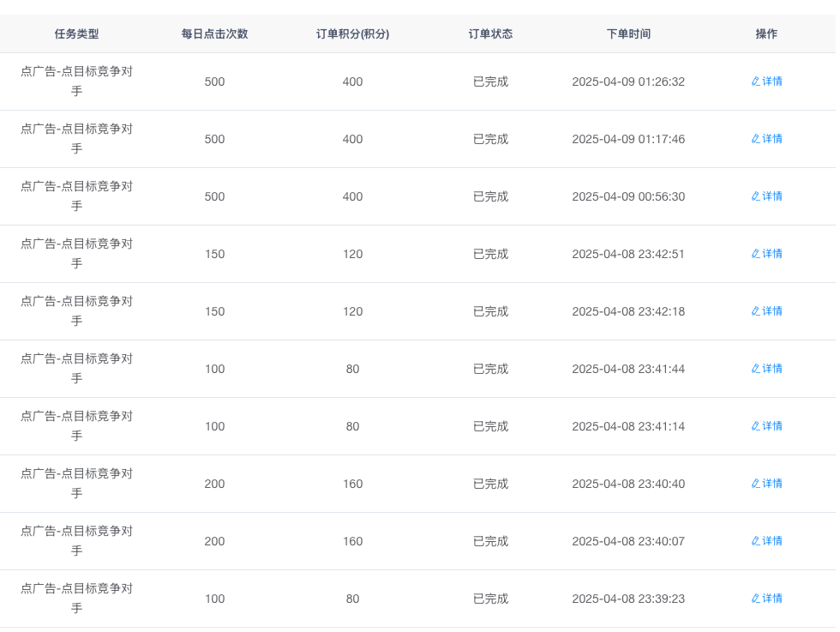Screen dimensions: 840x632
Task: Click the edit icon for order 2025-04-08 23:41:44
Action: pos(756,369)
